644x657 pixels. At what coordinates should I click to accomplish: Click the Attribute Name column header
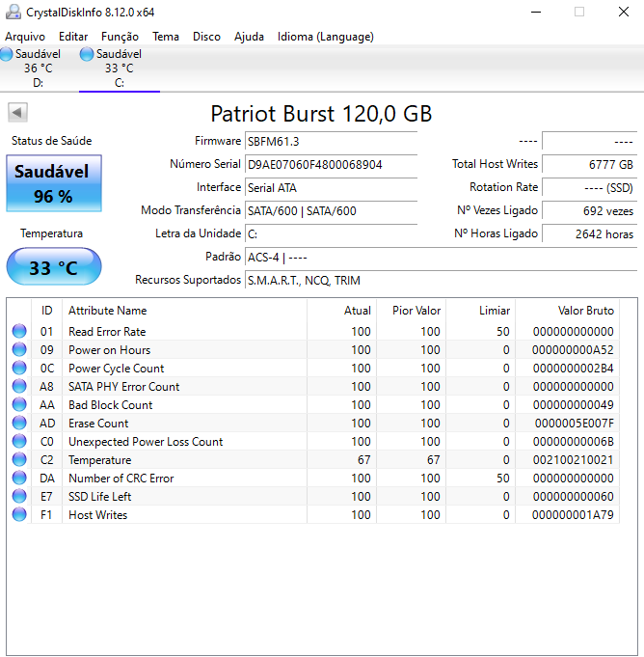184,311
